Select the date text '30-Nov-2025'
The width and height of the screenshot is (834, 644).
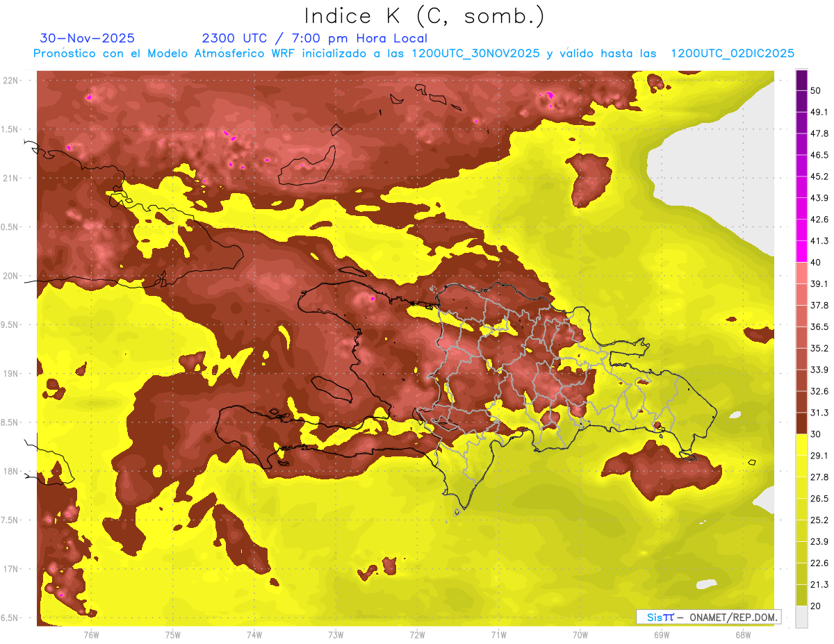point(88,38)
